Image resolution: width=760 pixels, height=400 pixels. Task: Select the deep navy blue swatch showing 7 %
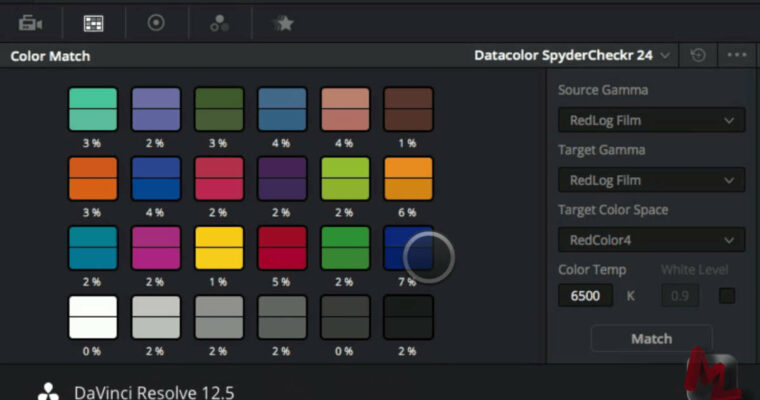pyautogui.click(x=408, y=248)
